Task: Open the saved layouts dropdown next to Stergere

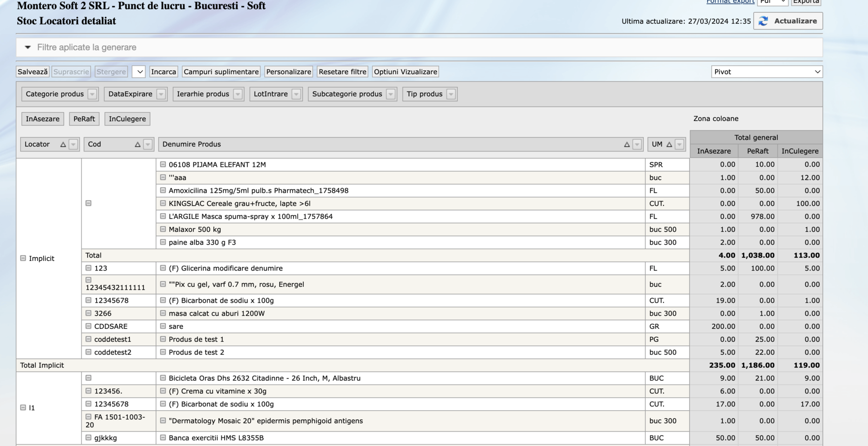Action: [138, 72]
